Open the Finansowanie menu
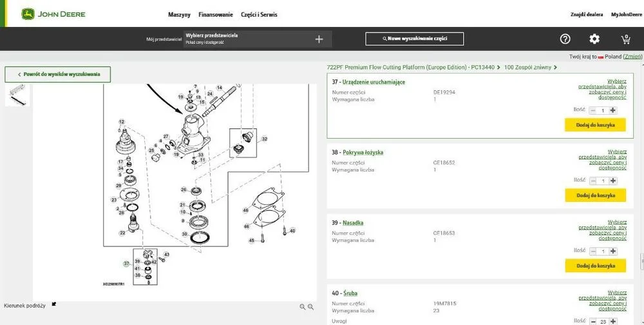This screenshot has height=325, width=644. (x=216, y=14)
